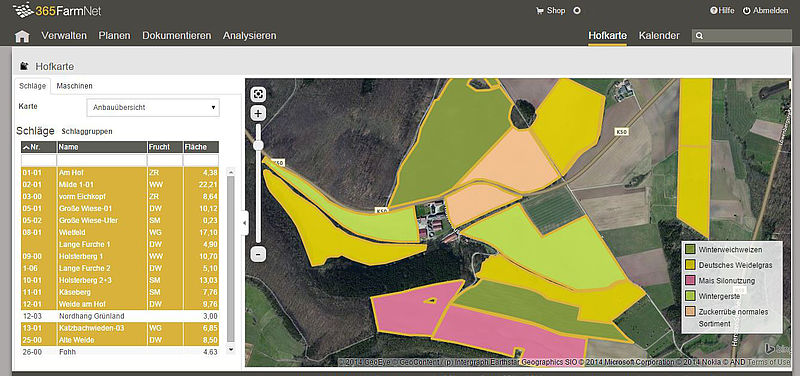Go to the home icon in navigation bar
Viewport: 800px width, 376px height.
click(x=22, y=36)
